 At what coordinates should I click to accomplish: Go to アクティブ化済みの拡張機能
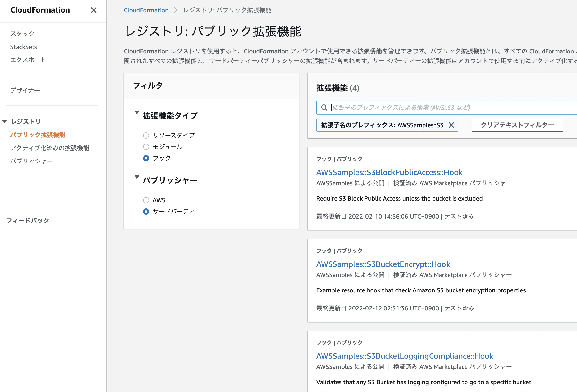(50, 148)
